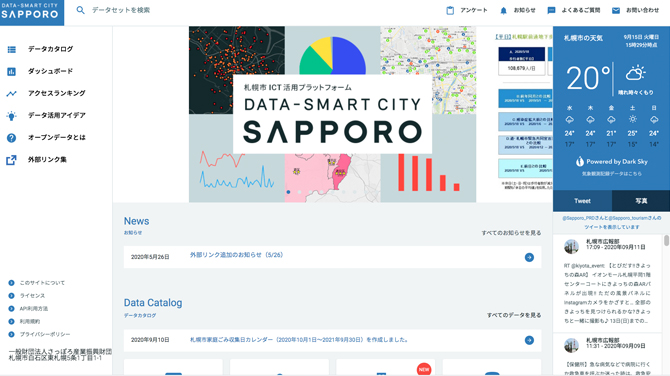Viewport: 670px width, 376px height.
Task: Click the アンケート clipboard icon
Action: click(x=450, y=10)
